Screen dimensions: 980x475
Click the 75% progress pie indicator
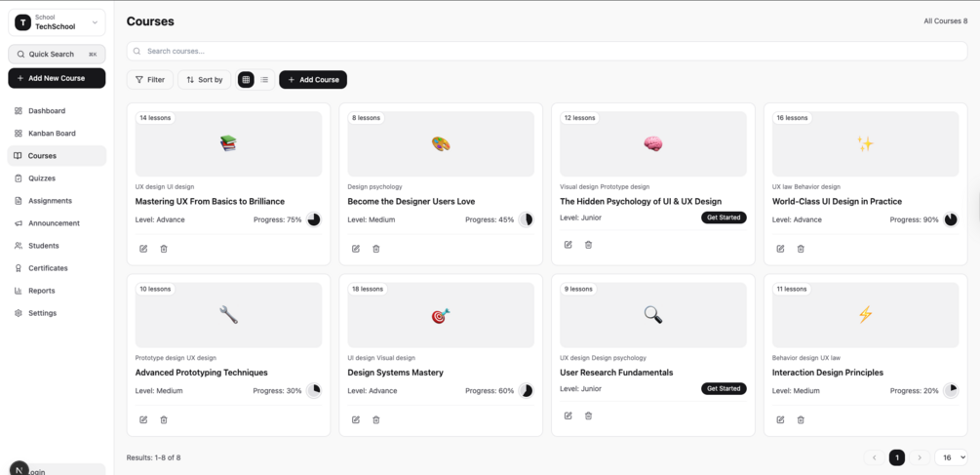coord(314,219)
